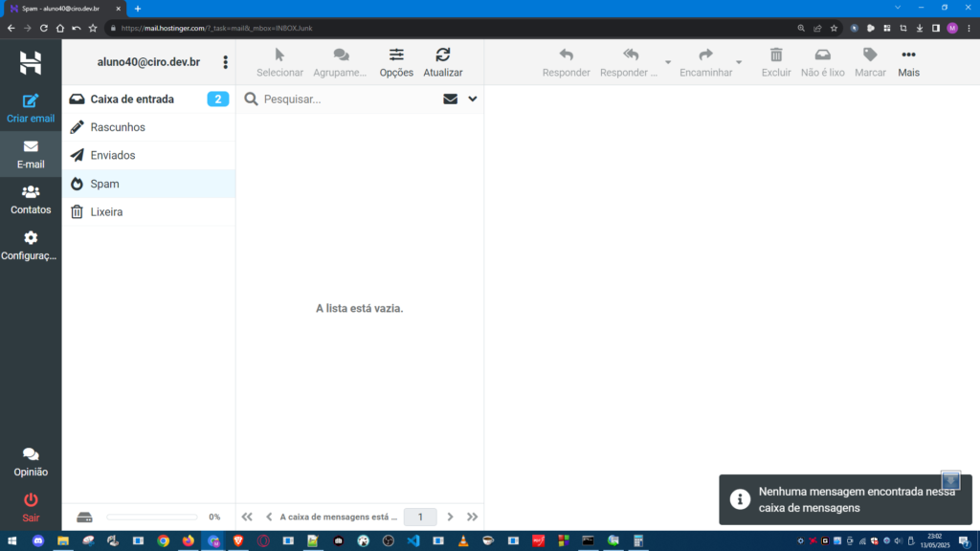The image size is (980, 551).
Task: Open the Opinião feedback icon
Action: (x=31, y=454)
